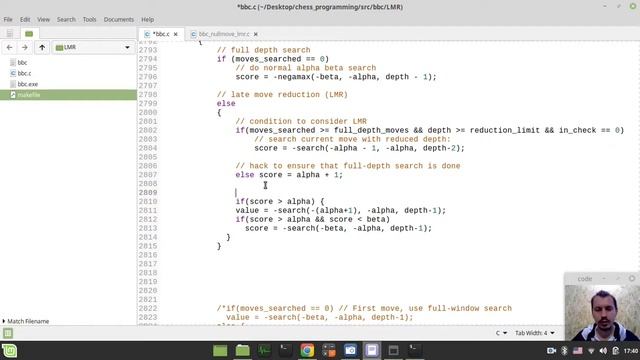Open the battery power tray icon
The image size is (640, 360).
616,351
